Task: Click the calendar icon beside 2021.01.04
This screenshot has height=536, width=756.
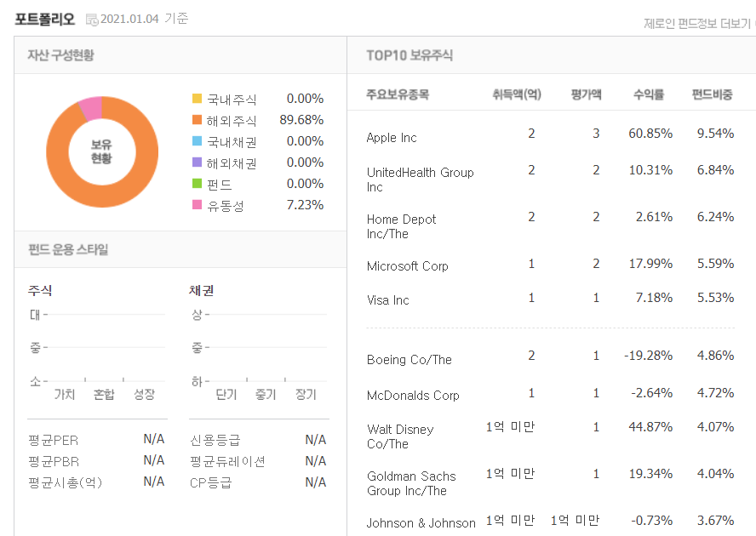Action: pos(92,20)
